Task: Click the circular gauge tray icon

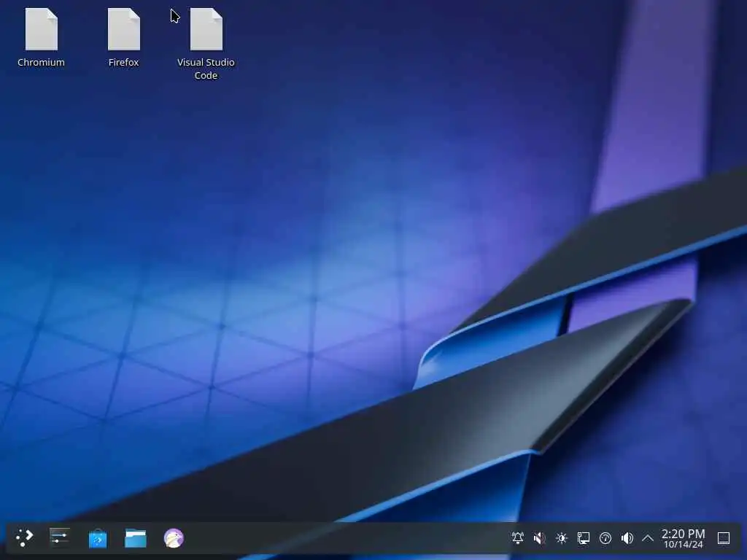Action: pyautogui.click(x=605, y=538)
